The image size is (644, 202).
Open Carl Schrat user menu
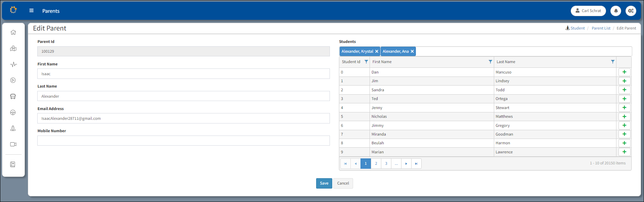[x=588, y=11]
